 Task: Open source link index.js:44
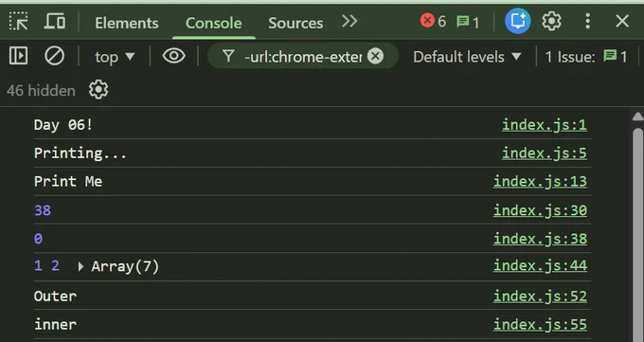pos(540,265)
